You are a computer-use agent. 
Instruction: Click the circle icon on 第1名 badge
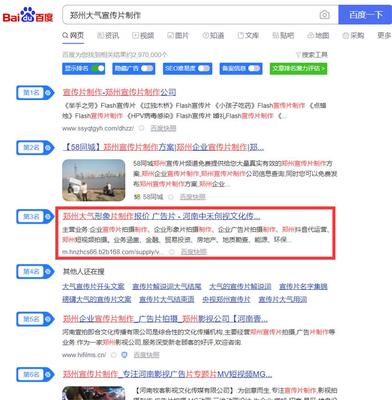(x=48, y=93)
